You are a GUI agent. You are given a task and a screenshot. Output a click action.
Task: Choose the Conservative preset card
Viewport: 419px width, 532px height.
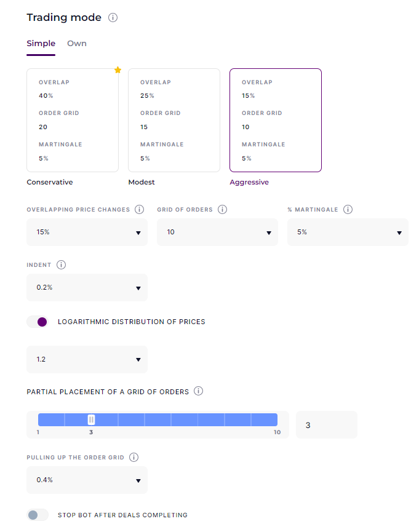click(x=73, y=120)
